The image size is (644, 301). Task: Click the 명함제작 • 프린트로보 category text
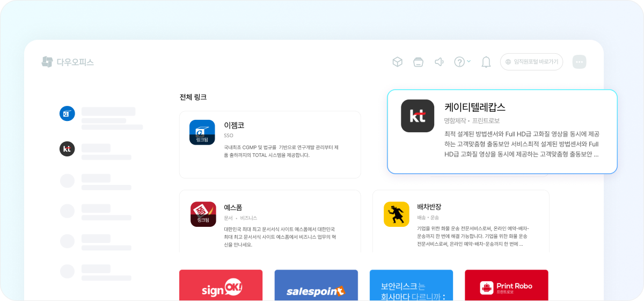(472, 120)
